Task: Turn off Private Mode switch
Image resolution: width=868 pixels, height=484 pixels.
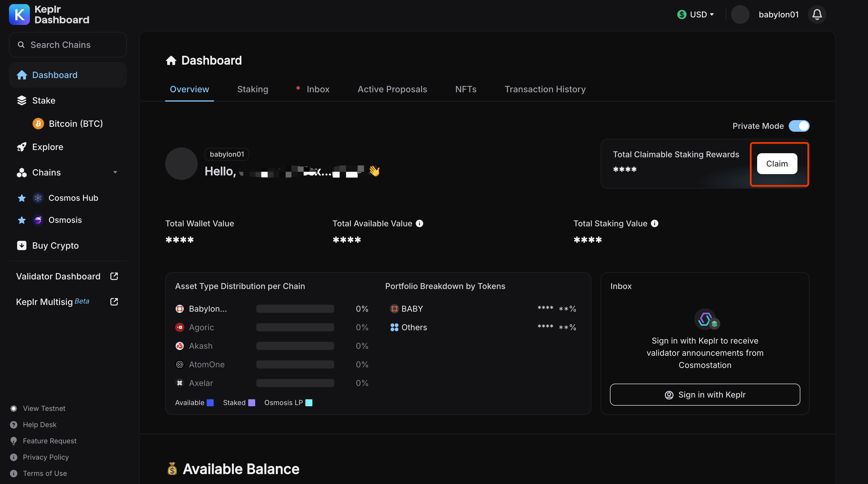Action: coord(799,126)
